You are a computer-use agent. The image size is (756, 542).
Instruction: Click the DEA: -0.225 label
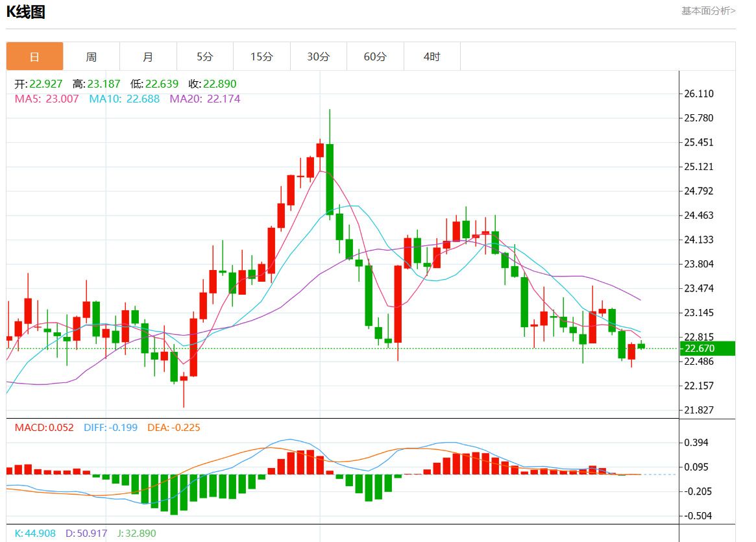(175, 428)
